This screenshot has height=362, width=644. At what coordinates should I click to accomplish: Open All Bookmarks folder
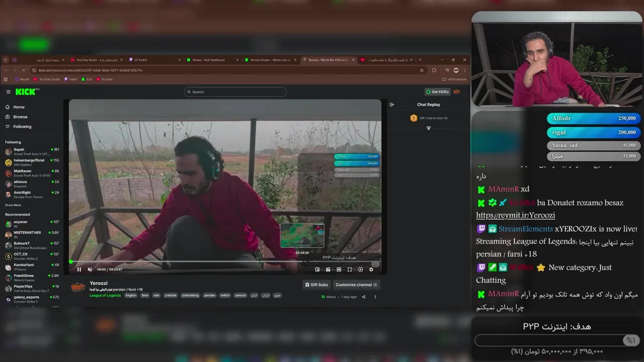[454, 79]
